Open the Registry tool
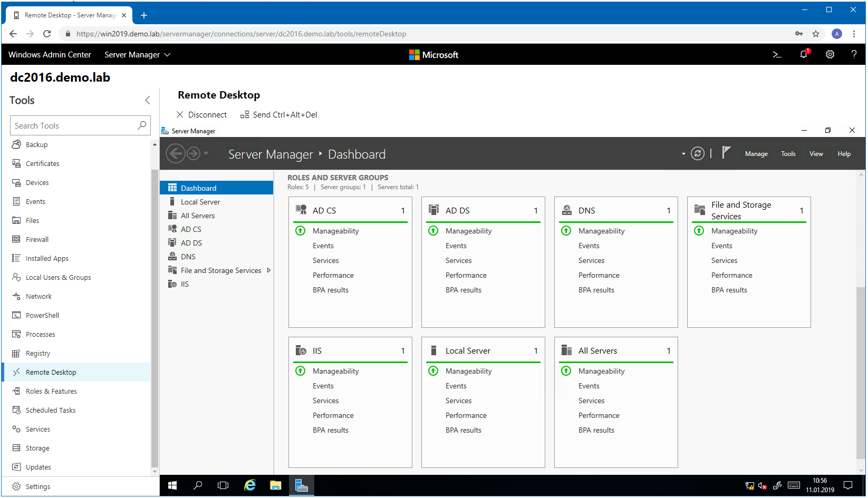This screenshot has height=498, width=868. point(37,353)
